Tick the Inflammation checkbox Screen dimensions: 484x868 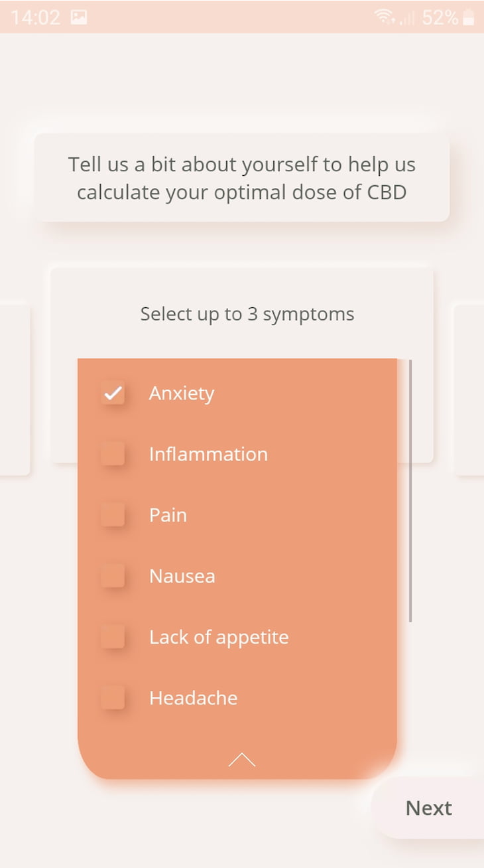click(x=113, y=454)
